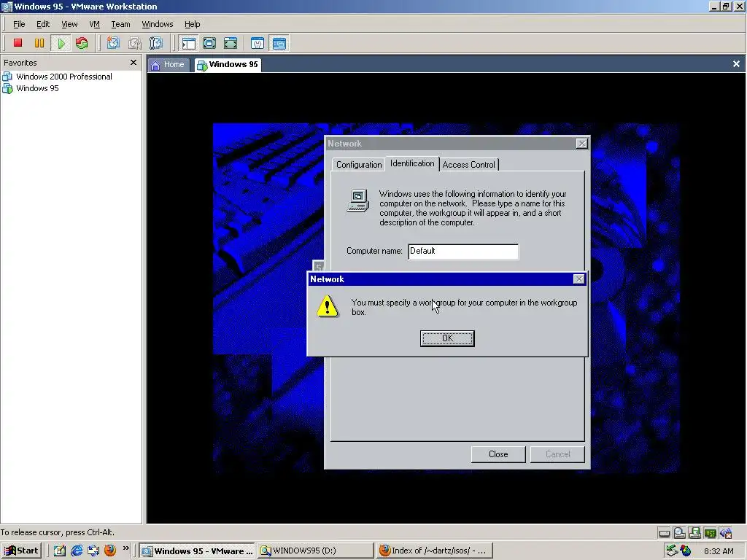Open the File menu
This screenshot has width=747, height=560.
pyautogui.click(x=19, y=24)
